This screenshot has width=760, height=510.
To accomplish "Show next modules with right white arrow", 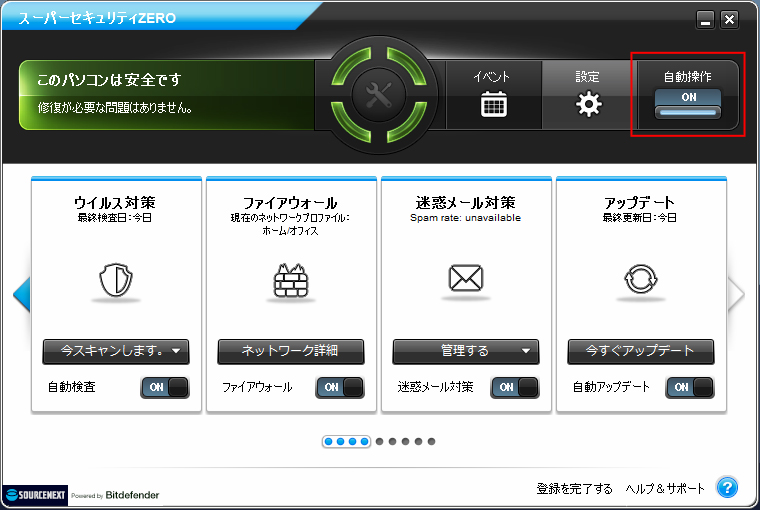I will pos(736,294).
